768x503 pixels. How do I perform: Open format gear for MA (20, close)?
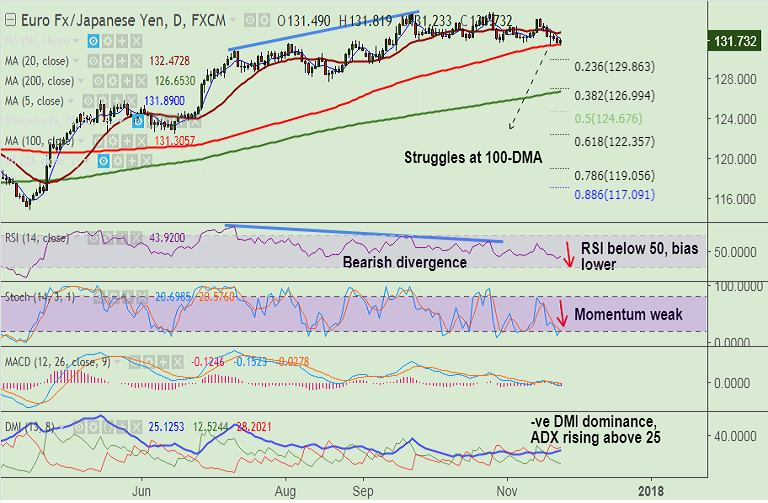click(x=108, y=61)
